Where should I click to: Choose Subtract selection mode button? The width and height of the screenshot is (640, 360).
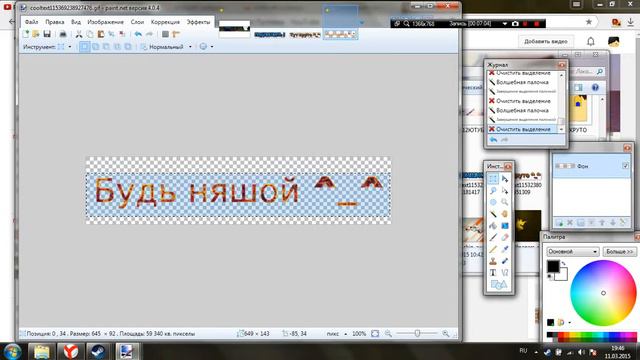click(107, 47)
